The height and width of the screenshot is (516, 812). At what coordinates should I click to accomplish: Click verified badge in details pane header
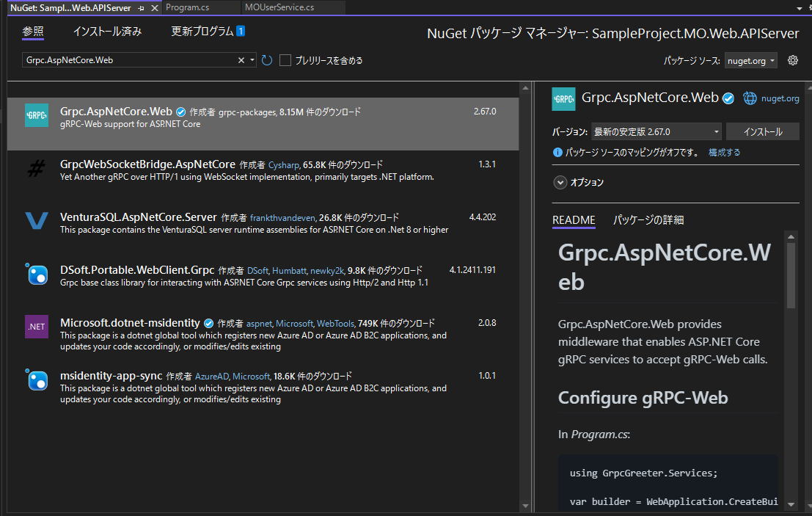tap(728, 98)
